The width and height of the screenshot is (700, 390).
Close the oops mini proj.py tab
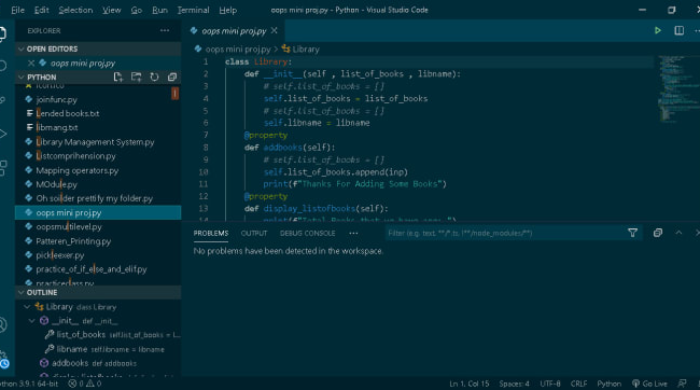(274, 30)
